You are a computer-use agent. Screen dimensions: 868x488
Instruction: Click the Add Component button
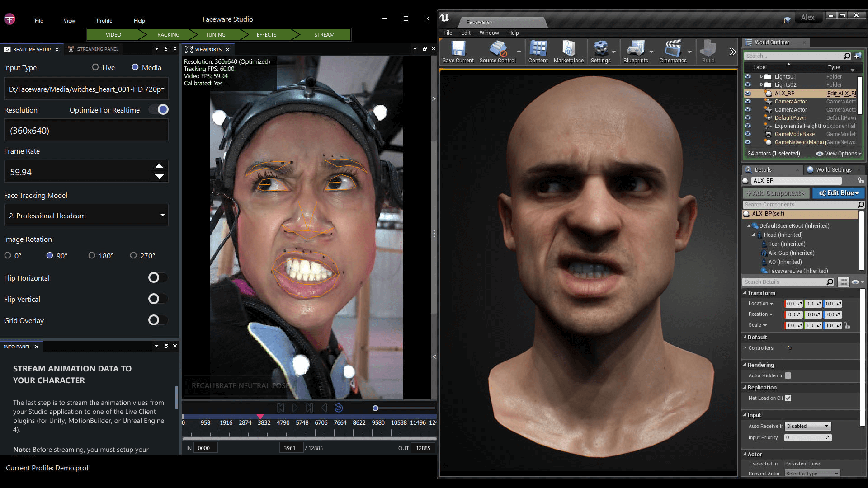coord(776,193)
